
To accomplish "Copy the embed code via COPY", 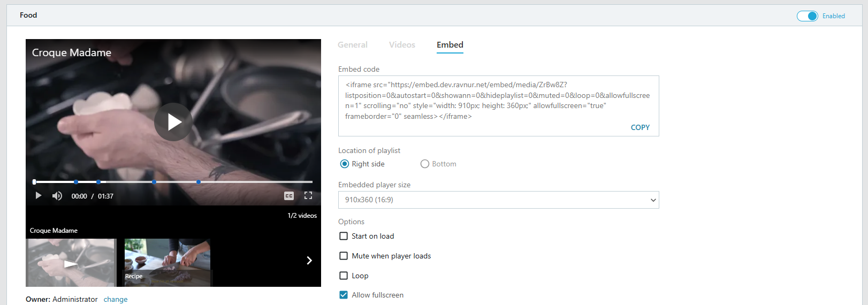I will coord(640,127).
